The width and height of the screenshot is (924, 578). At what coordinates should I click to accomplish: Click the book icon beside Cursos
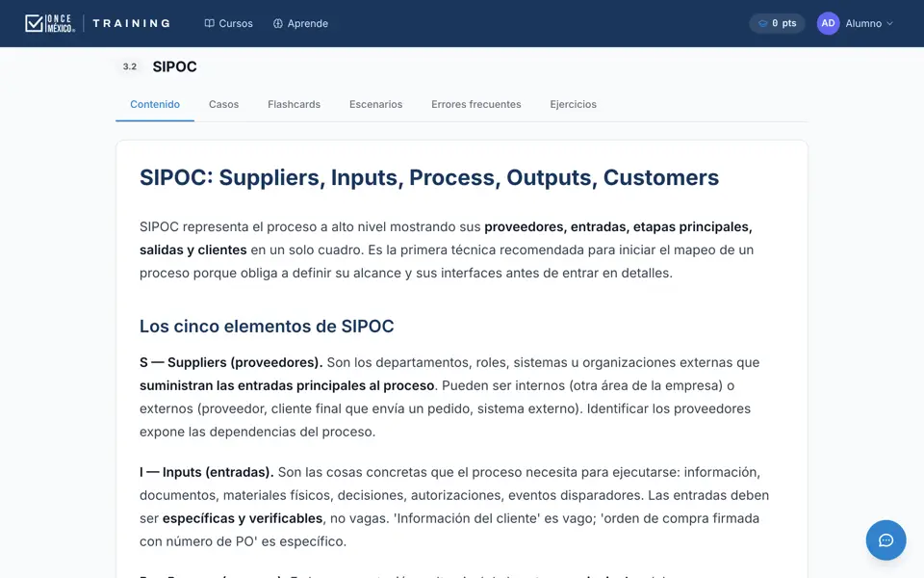(209, 23)
